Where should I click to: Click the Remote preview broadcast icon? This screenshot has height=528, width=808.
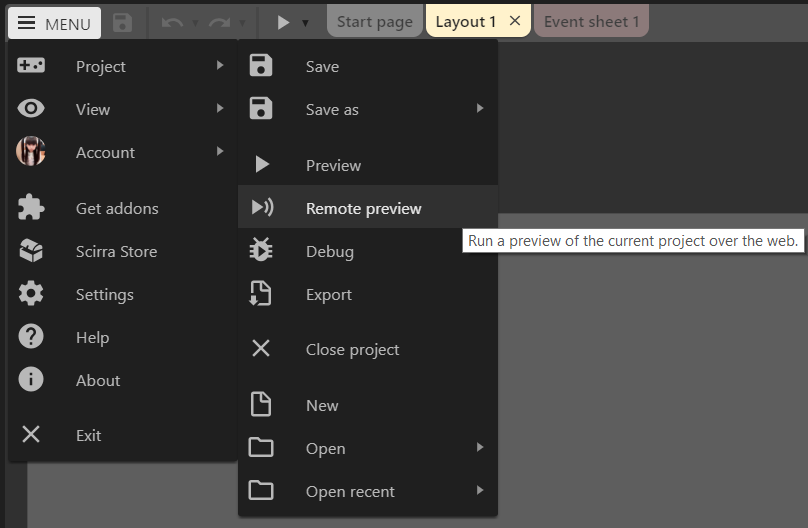point(262,207)
